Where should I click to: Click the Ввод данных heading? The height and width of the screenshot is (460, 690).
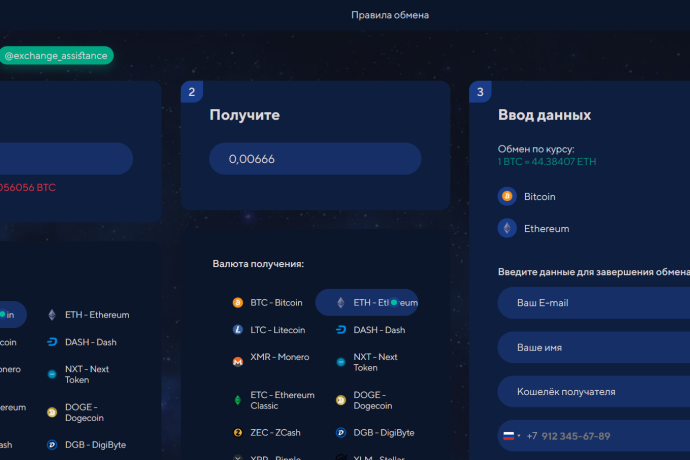pos(544,115)
